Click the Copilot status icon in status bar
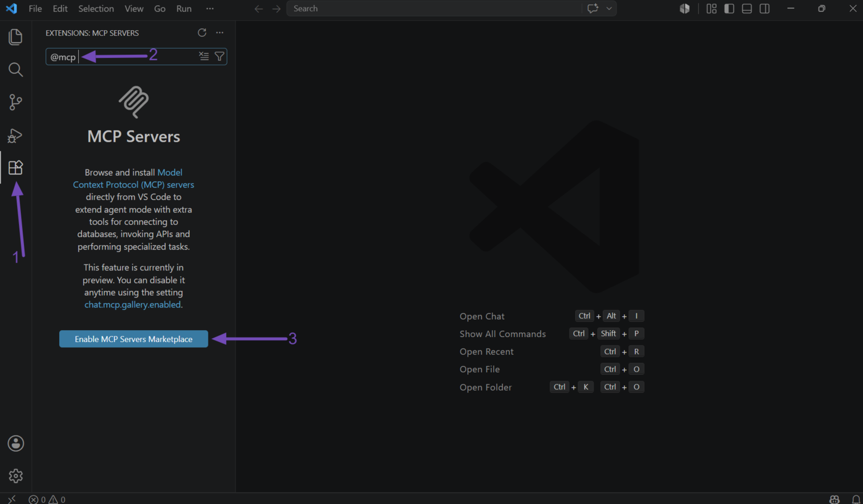 click(835, 499)
